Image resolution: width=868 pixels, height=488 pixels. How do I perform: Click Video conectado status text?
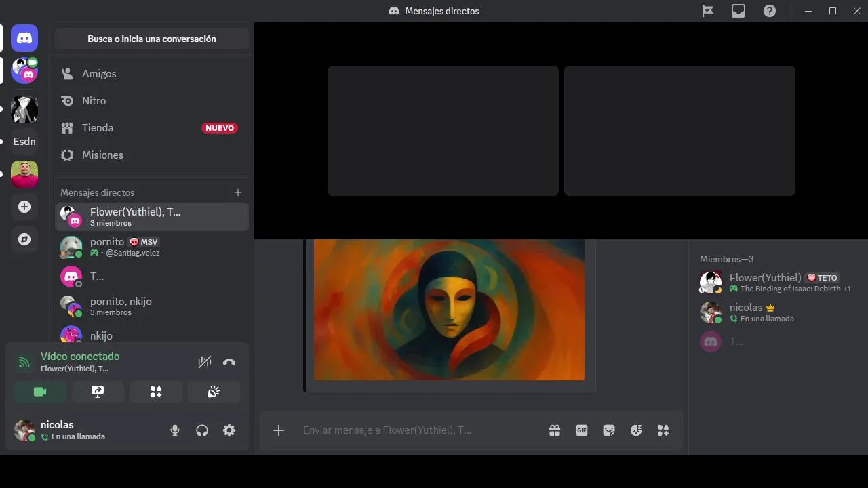pyautogui.click(x=80, y=356)
